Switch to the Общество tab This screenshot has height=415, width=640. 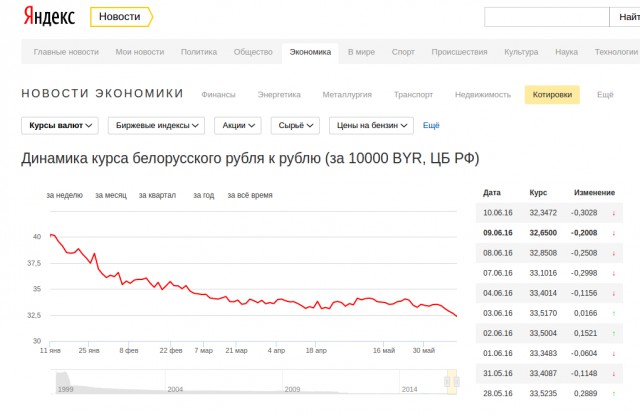(253, 52)
